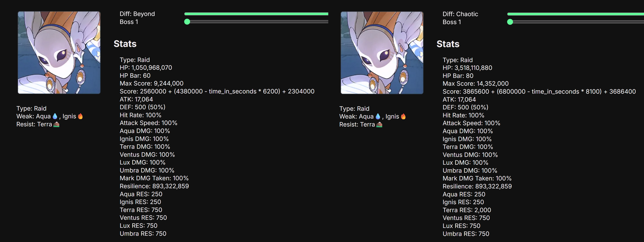Image resolution: width=644 pixels, height=242 pixels.
Task: Click the Aqua droplet icon for the Chaotic boss
Action: coord(378,116)
